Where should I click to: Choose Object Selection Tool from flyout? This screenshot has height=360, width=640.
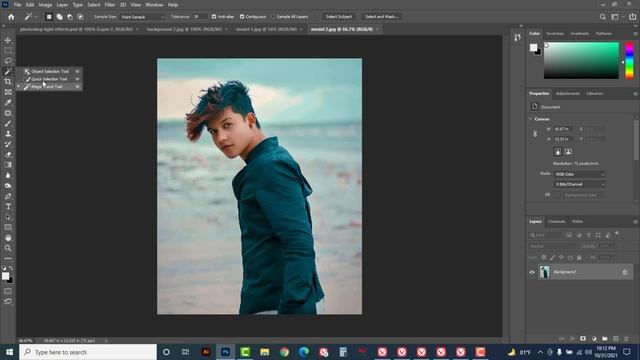(x=49, y=71)
